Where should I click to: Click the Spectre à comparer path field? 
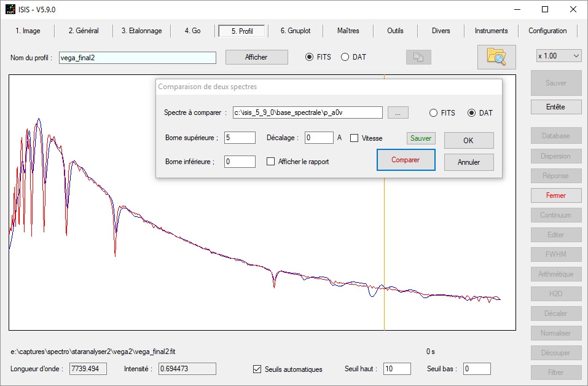pyautogui.click(x=307, y=112)
